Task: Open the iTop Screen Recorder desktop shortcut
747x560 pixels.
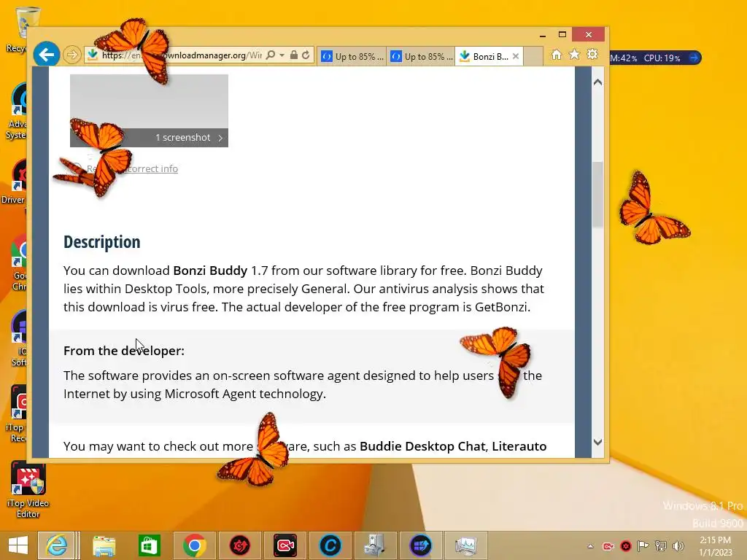Action: point(17,414)
